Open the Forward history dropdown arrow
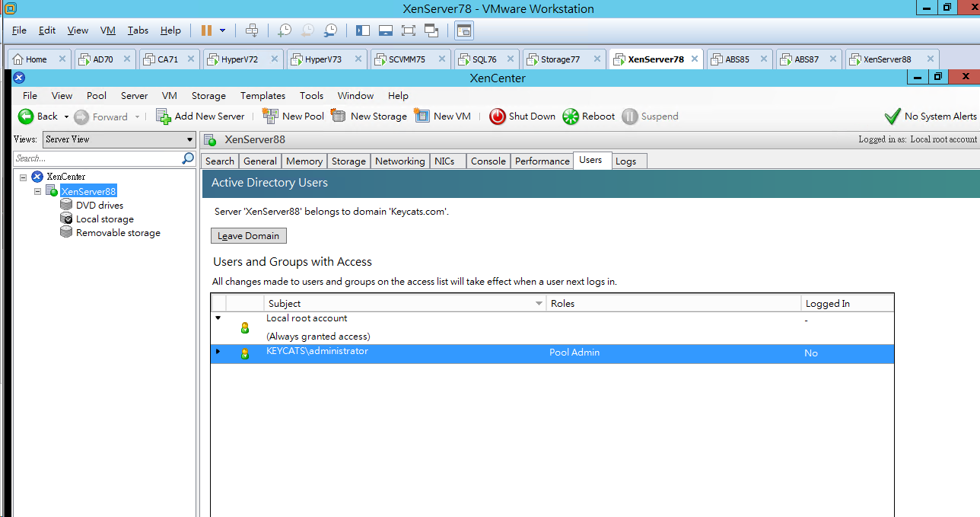The width and height of the screenshot is (980, 517). [137, 116]
